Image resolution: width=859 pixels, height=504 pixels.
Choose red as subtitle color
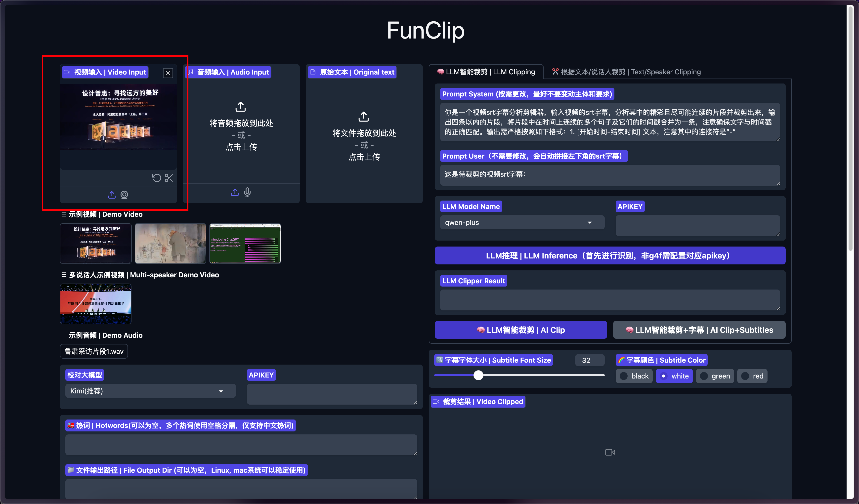click(752, 376)
